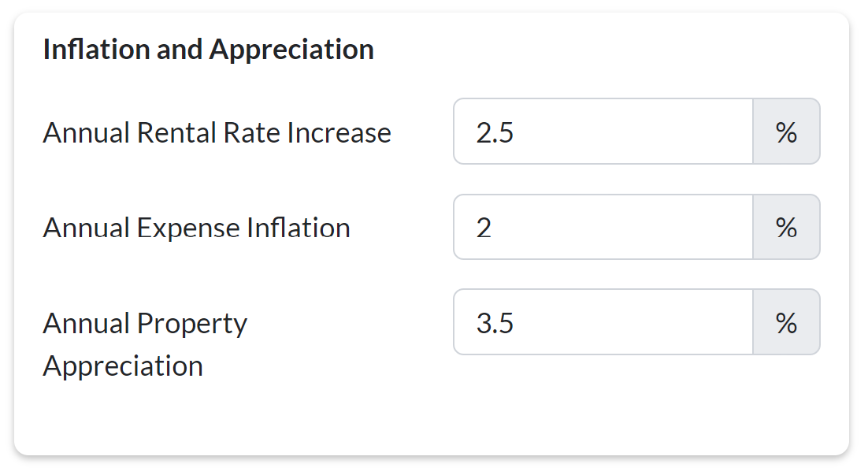Click the percent suffix for property appreciation
The width and height of the screenshot is (868, 475).
click(x=786, y=322)
